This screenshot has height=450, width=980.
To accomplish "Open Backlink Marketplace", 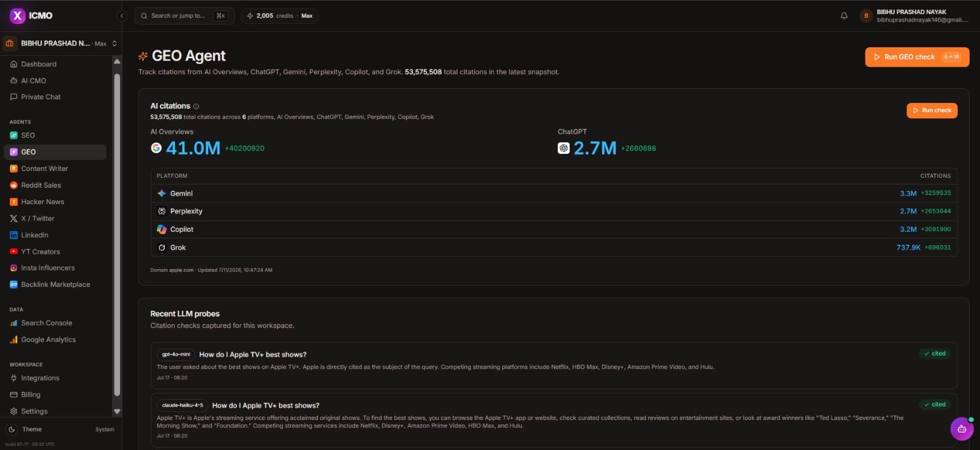I will coord(55,284).
